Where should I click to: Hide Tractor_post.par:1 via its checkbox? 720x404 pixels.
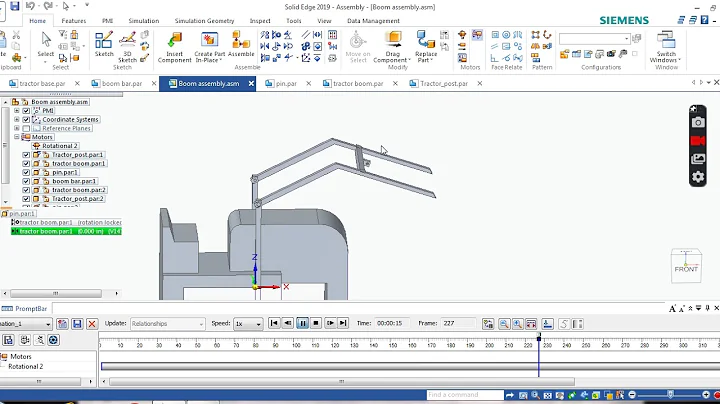coord(26,155)
